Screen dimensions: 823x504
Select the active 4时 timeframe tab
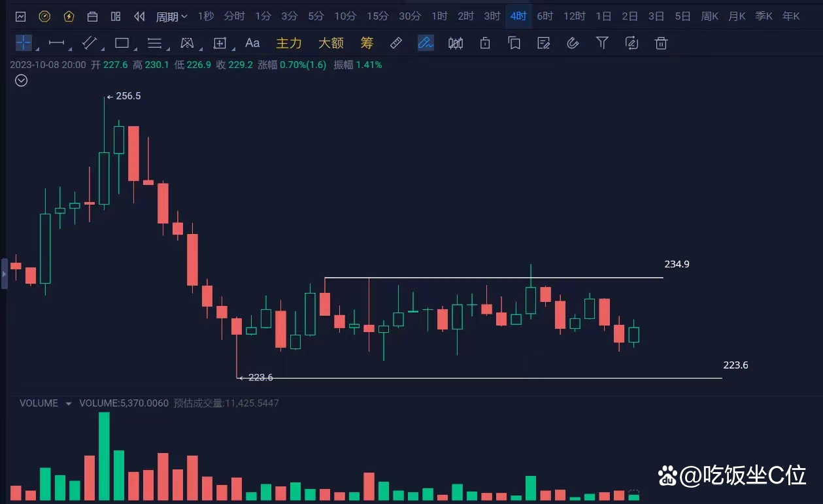click(x=518, y=16)
